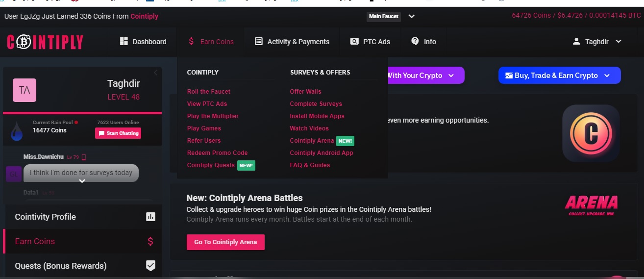This screenshot has width=644, height=279.
Task: Click the 16477 Coins rain pool value
Action: coord(50,130)
